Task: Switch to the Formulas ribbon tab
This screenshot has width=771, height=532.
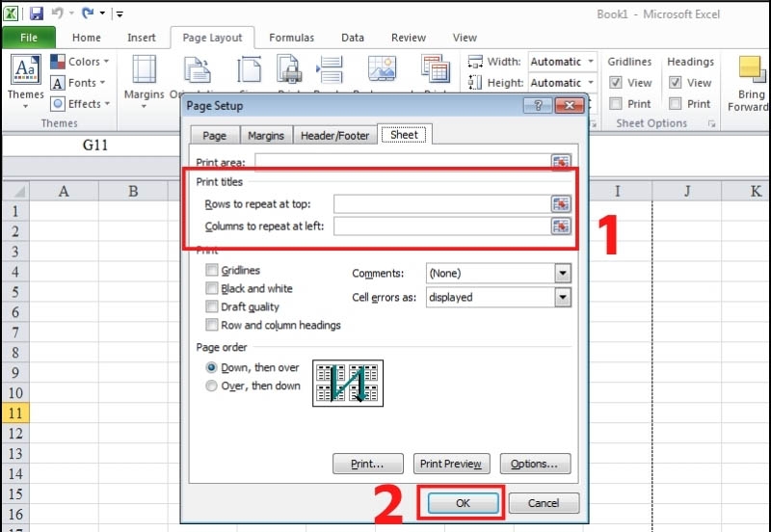Action: [292, 38]
